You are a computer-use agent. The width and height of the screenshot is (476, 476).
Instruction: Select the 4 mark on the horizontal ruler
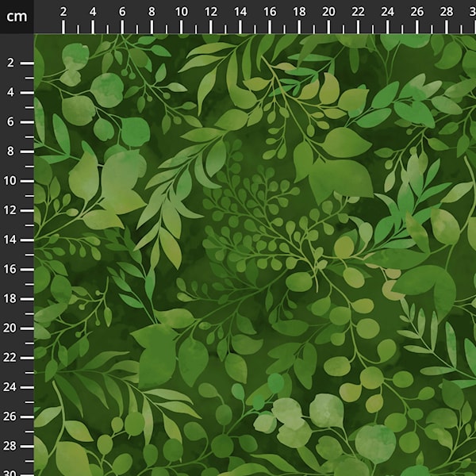click(x=93, y=12)
